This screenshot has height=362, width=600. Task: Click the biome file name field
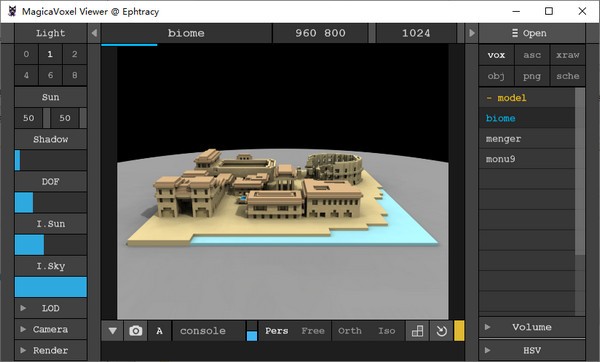[x=186, y=33]
